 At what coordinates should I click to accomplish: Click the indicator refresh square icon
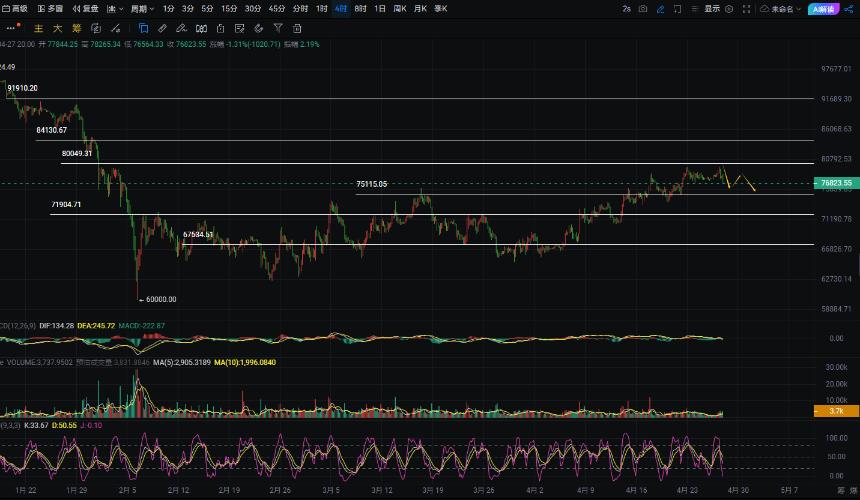click(x=95, y=29)
